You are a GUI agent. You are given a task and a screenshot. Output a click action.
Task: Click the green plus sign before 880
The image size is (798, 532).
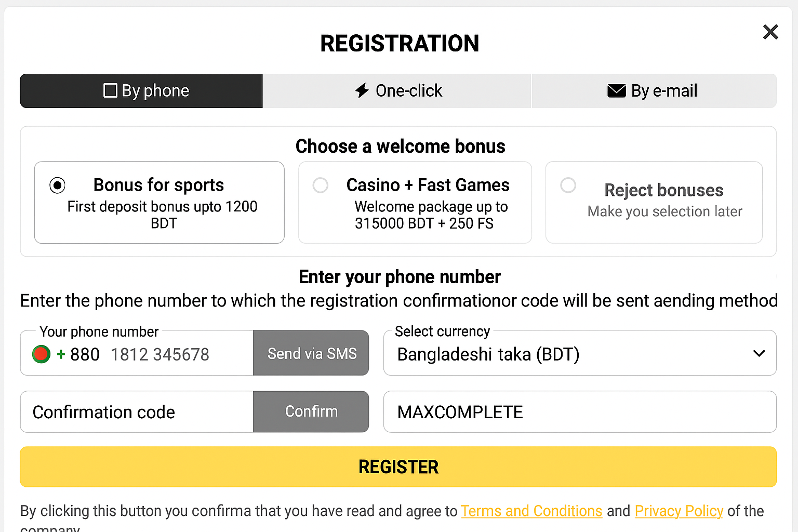click(x=61, y=354)
